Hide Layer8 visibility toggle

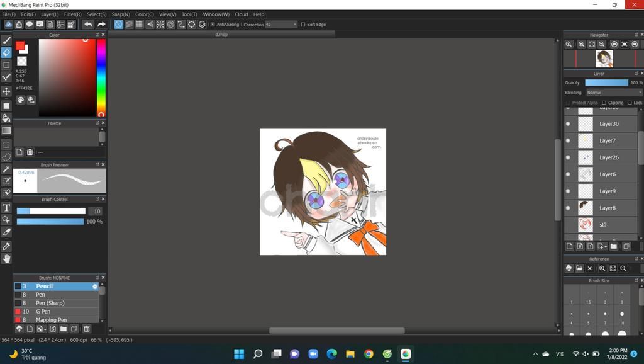pyautogui.click(x=568, y=208)
